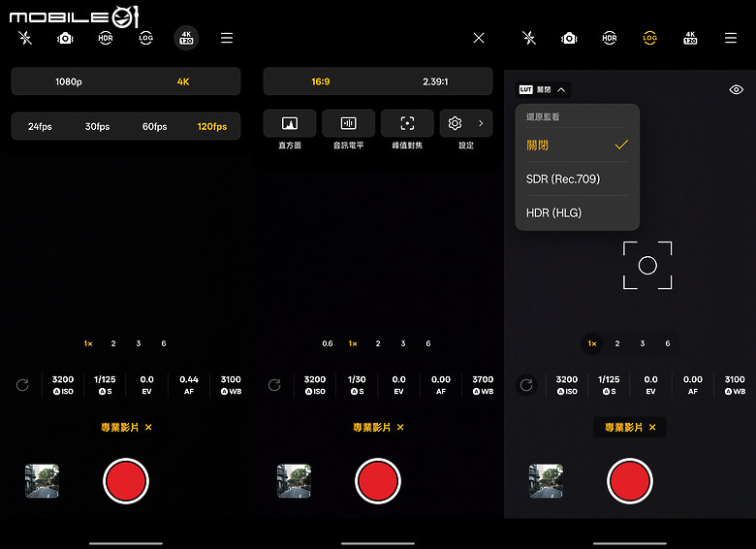Adjust 3700 WB in middle screen
Image resolution: width=756 pixels, height=549 pixels.
(483, 385)
